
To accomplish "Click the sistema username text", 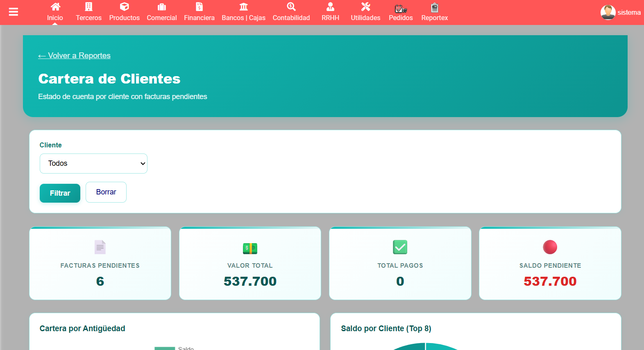I will tap(629, 12).
